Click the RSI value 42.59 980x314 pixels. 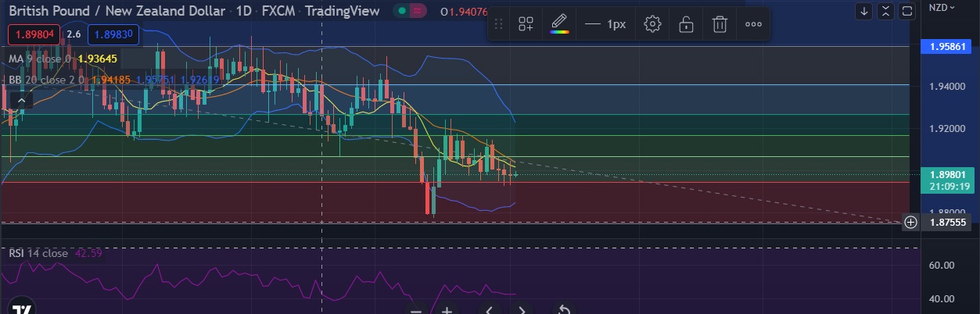click(89, 253)
